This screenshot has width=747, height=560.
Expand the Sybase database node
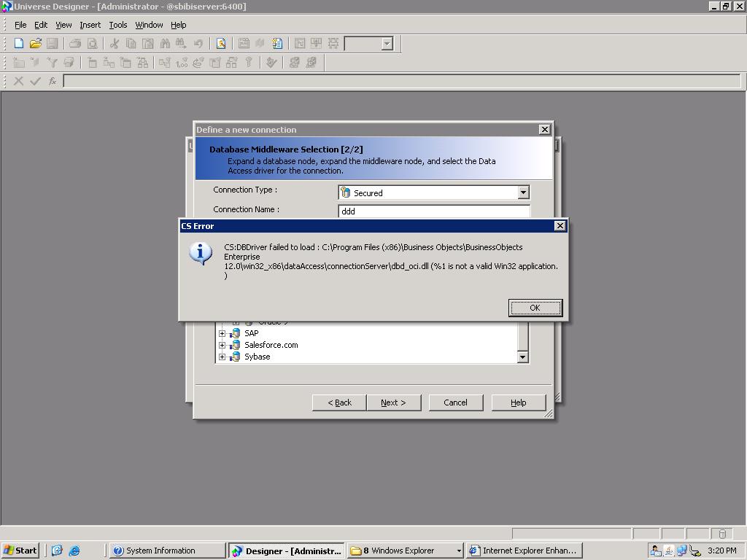click(222, 357)
